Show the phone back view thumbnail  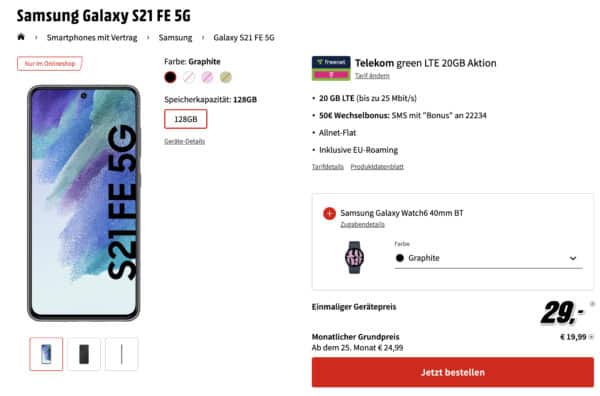pyautogui.click(x=84, y=354)
